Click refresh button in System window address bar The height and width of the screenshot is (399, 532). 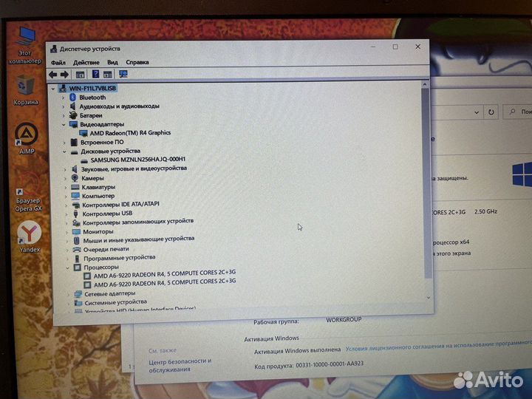click(x=491, y=112)
